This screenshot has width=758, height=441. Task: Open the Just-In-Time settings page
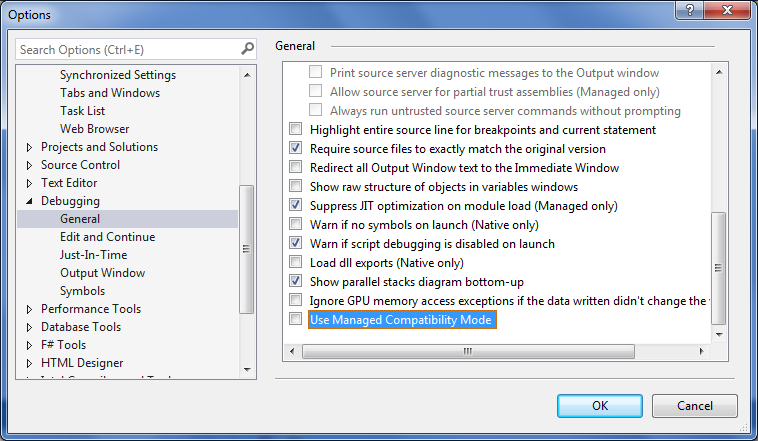tap(93, 255)
